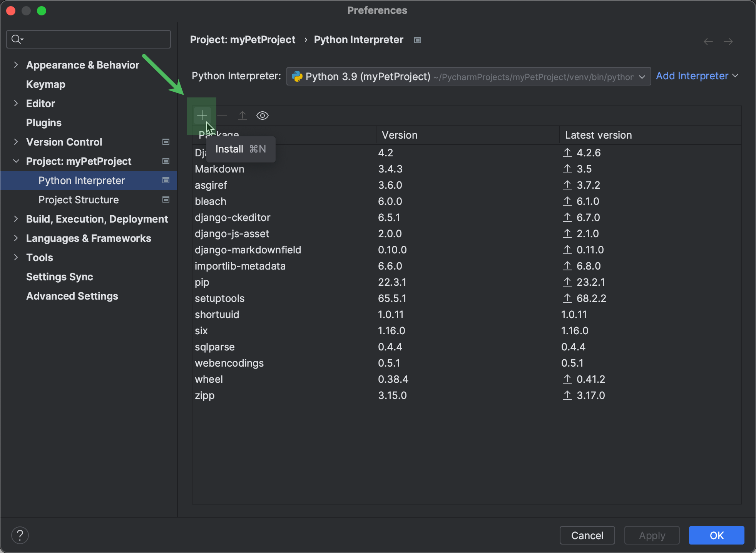Collapse the Project: myPetProject section
The height and width of the screenshot is (553, 756).
point(16,161)
